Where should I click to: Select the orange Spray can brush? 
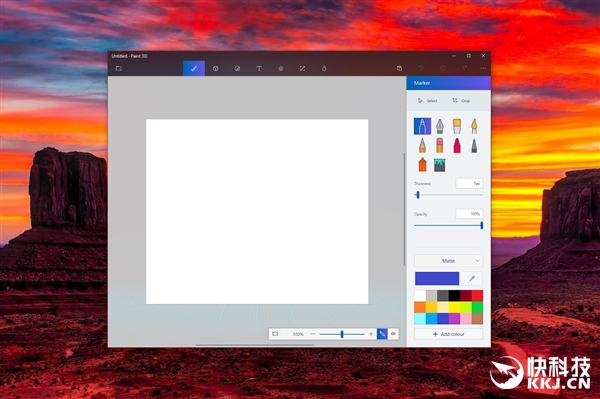[x=422, y=165]
